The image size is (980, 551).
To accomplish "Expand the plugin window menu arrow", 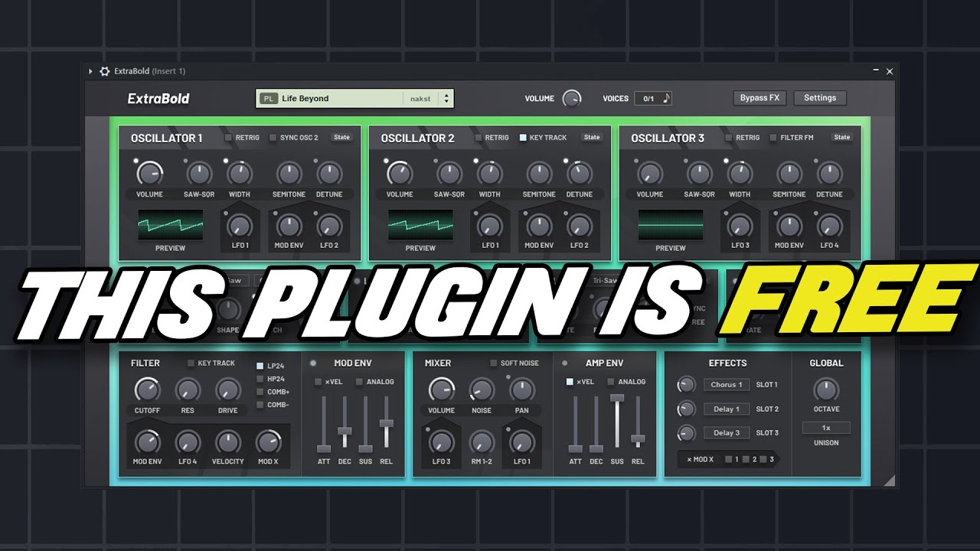I will point(90,71).
